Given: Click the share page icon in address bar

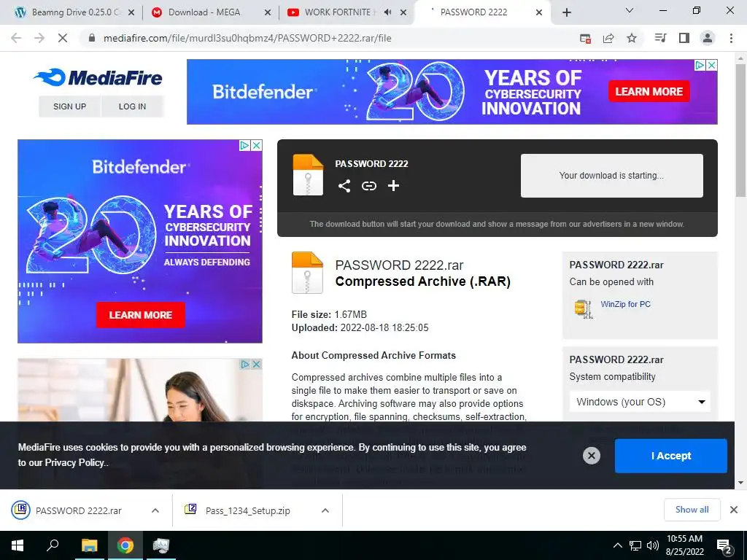Looking at the screenshot, I should (x=608, y=38).
